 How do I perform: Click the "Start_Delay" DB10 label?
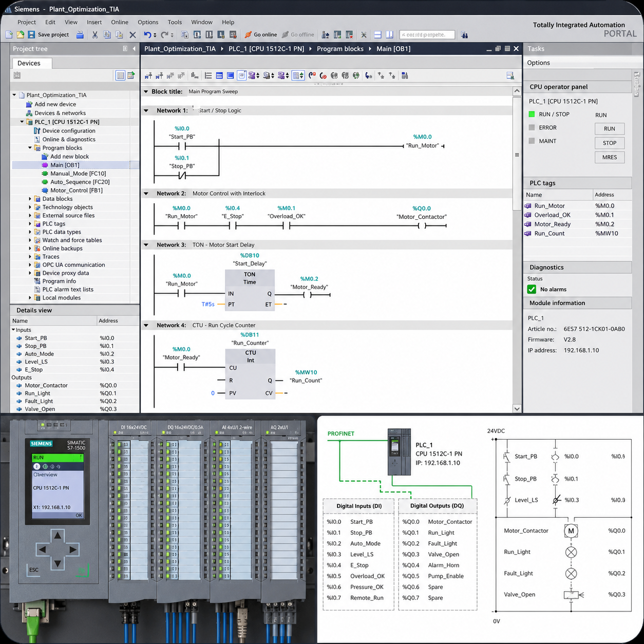[250, 263]
